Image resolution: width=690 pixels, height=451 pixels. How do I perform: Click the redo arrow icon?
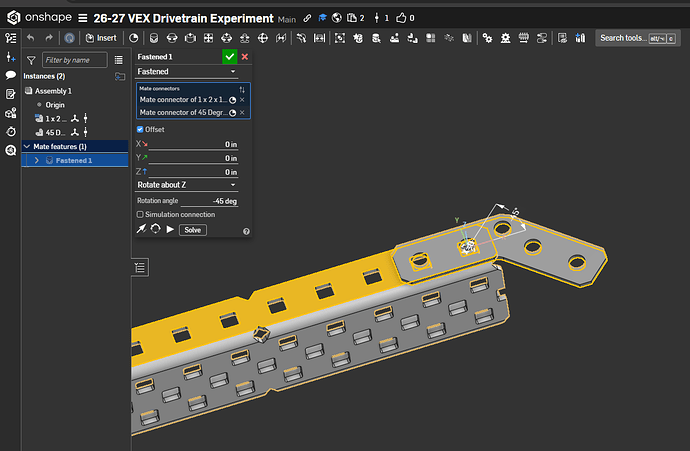(x=49, y=38)
